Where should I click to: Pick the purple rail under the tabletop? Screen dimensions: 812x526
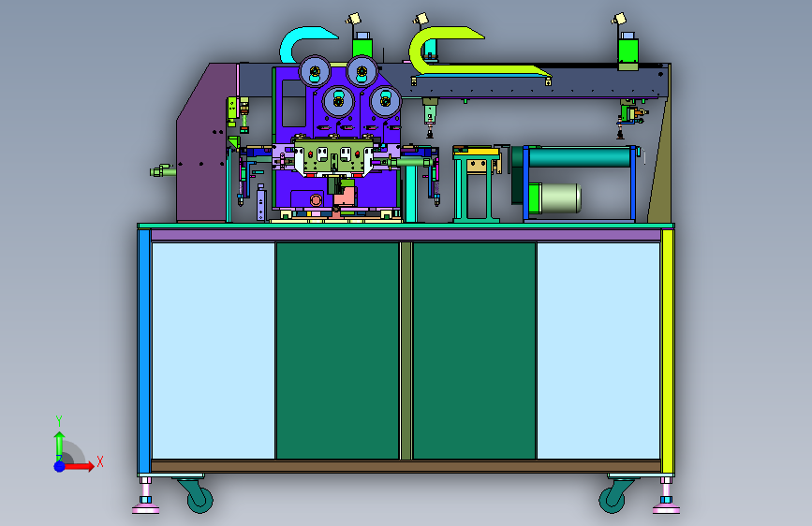coord(406,236)
